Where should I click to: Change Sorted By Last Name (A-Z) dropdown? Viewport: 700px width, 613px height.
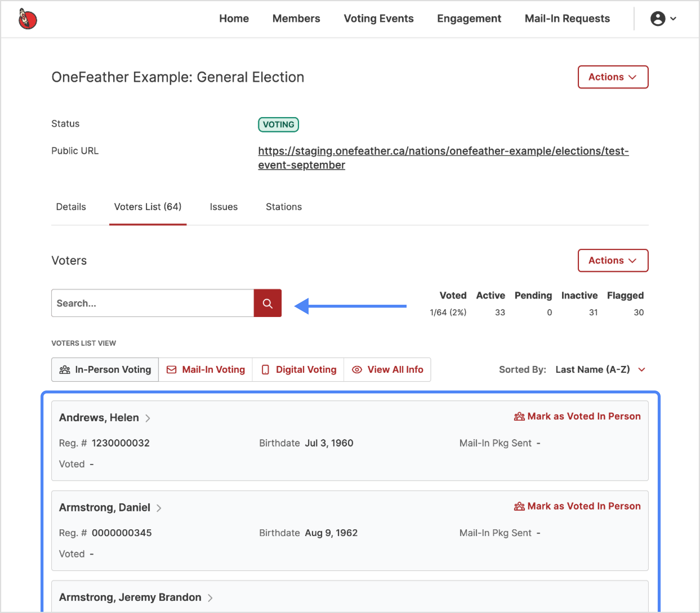[601, 369]
